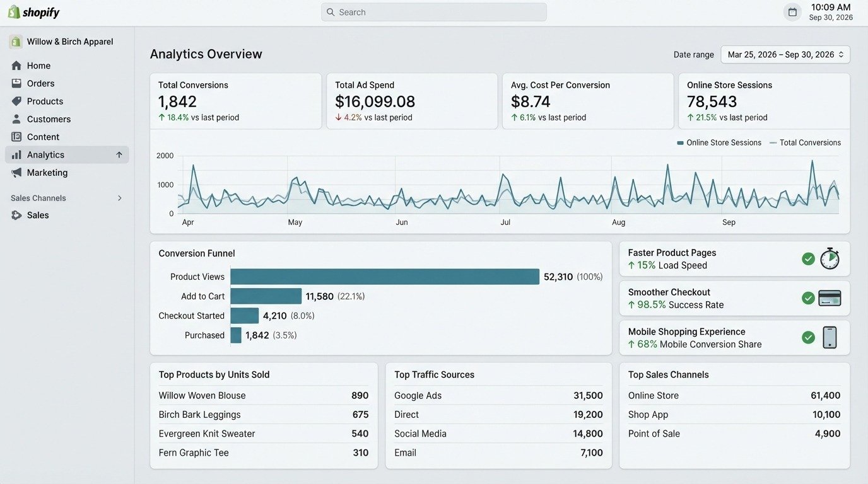This screenshot has height=484, width=868.
Task: Click the stopwatch icon on Faster Product Pages
Action: [830, 258]
